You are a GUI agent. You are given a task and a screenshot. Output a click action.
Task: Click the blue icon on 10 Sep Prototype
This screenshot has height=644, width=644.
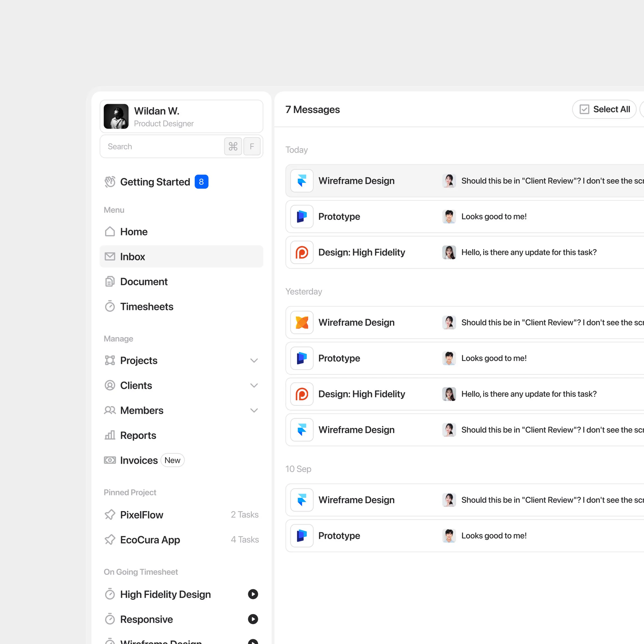point(302,536)
